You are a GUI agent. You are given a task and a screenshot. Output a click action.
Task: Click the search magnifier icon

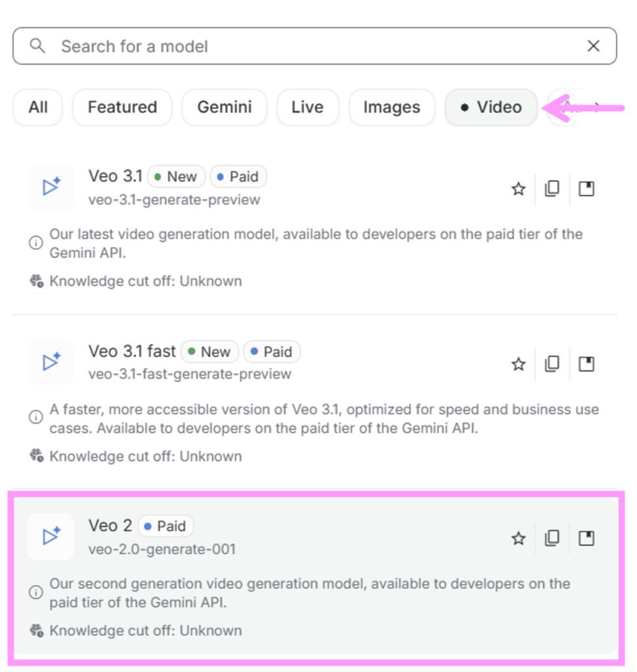(x=38, y=46)
